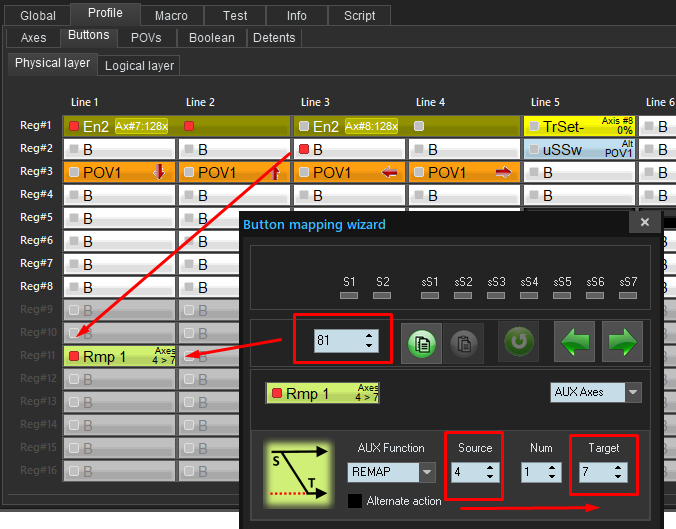676x529 pixels.
Task: Click sS2 sub-shift indicator
Action: 463,295
